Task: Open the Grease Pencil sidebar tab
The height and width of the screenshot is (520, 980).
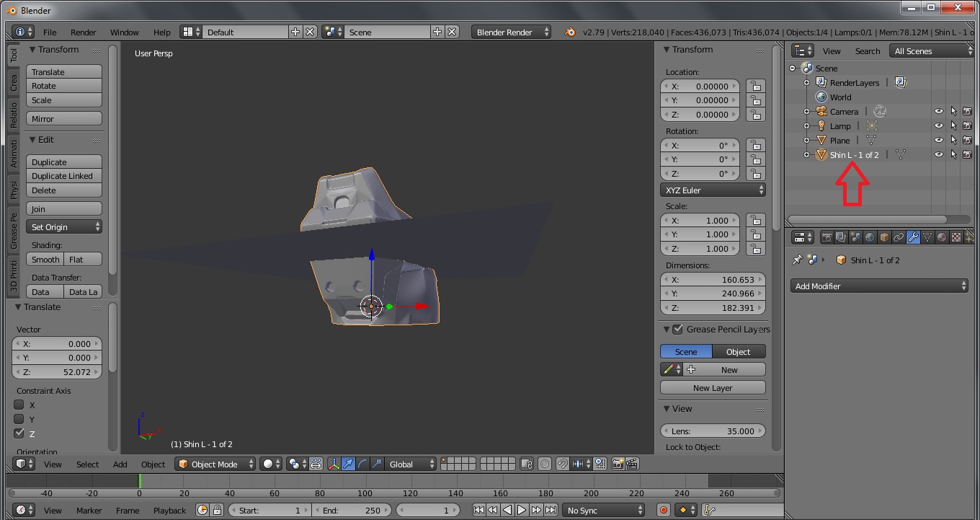Action: [14, 232]
